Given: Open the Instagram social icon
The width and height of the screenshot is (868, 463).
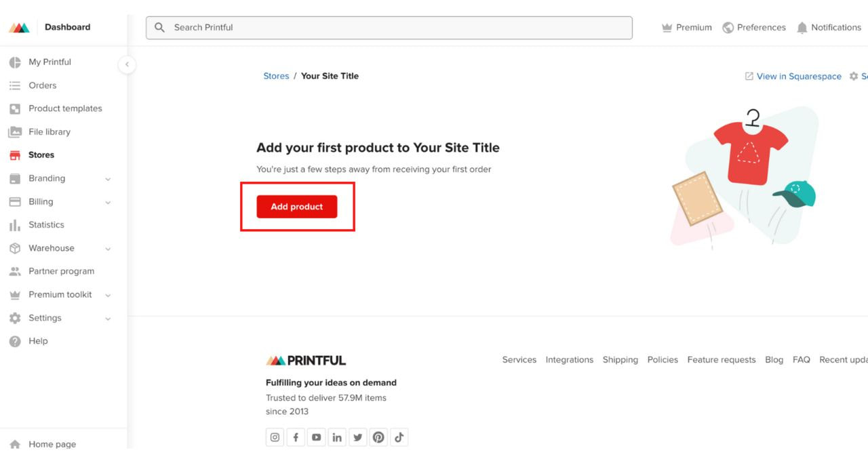Looking at the screenshot, I should [x=275, y=437].
